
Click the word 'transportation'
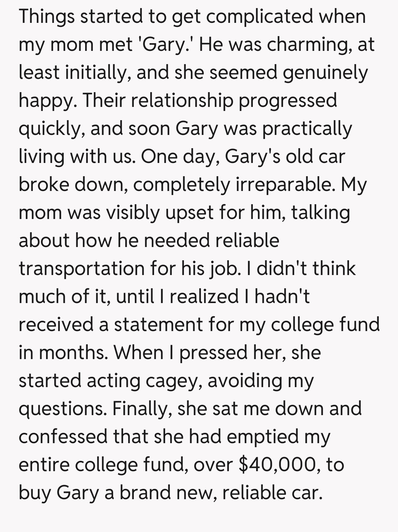click(x=81, y=269)
